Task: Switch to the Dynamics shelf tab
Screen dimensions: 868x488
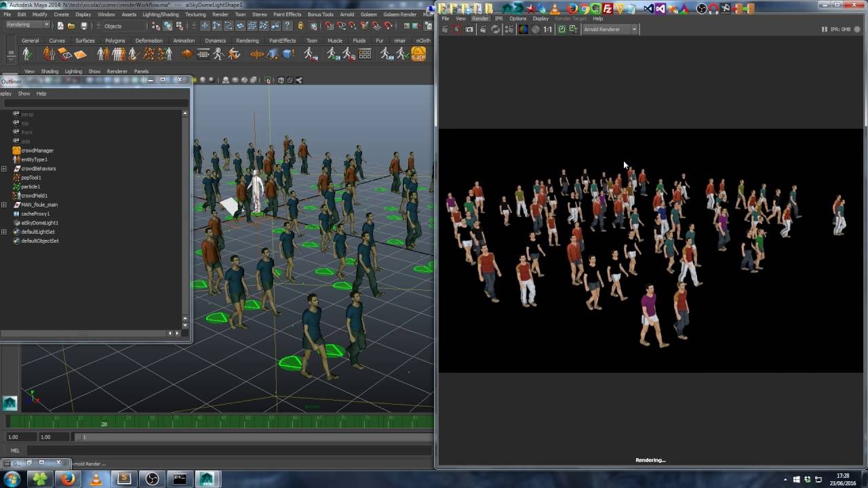Action: (x=216, y=41)
